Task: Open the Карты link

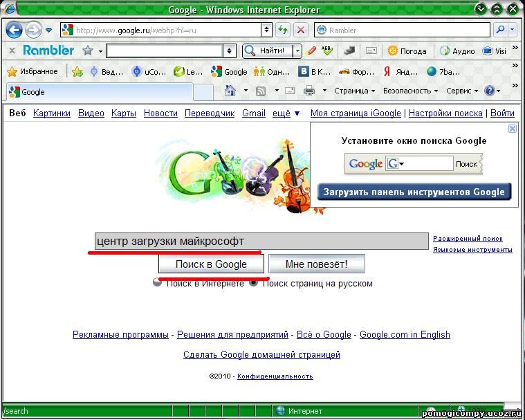Action: click(124, 113)
